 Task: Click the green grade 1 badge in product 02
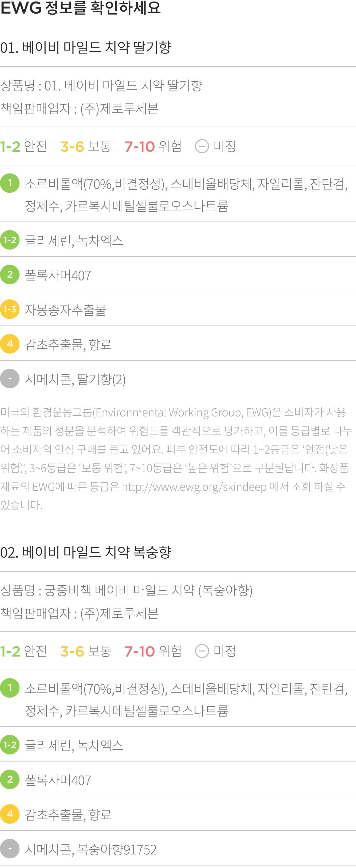10,688
